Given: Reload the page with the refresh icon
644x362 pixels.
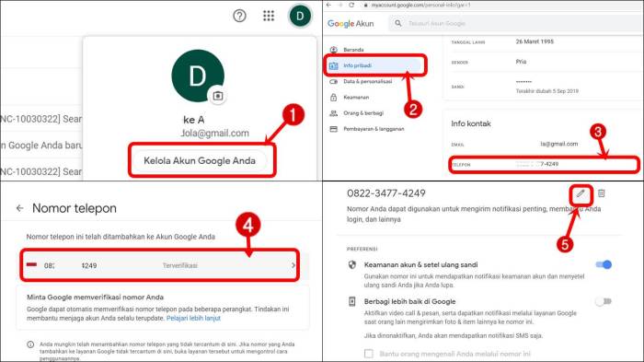Looking at the screenshot, I should [351, 5].
